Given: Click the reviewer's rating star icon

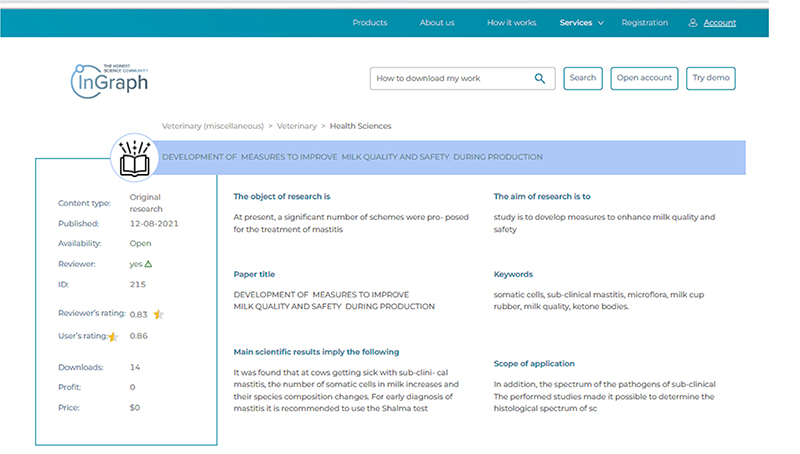Looking at the screenshot, I should point(158,314).
